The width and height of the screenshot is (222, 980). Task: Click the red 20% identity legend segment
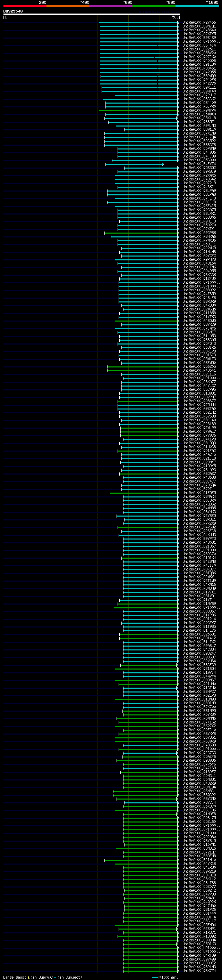pos(25,6)
